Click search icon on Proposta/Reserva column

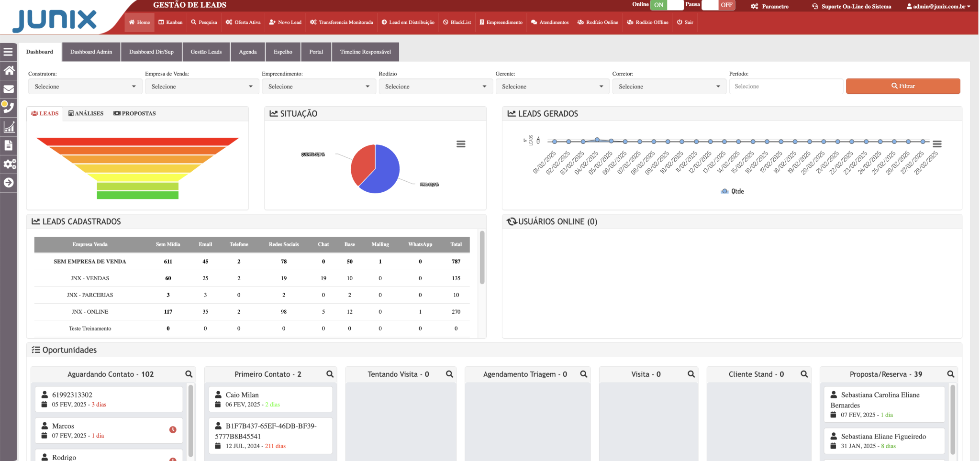click(950, 374)
